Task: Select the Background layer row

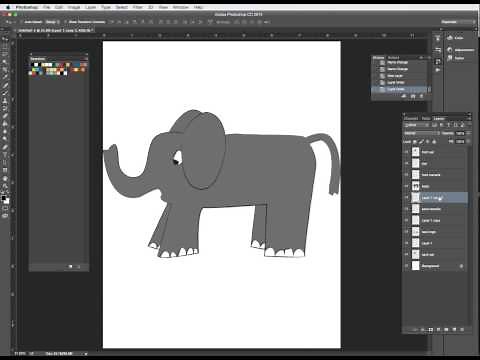Action: [435, 266]
